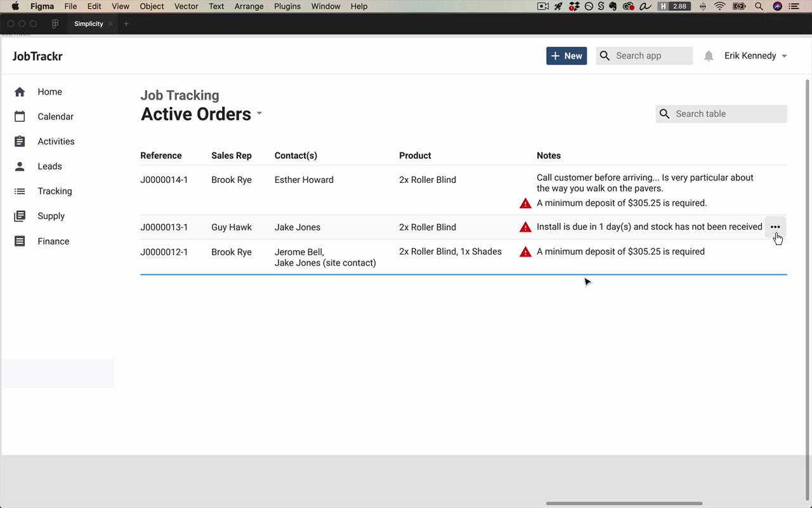Close the Simplicity tab
The image size is (812, 508).
tap(110, 23)
